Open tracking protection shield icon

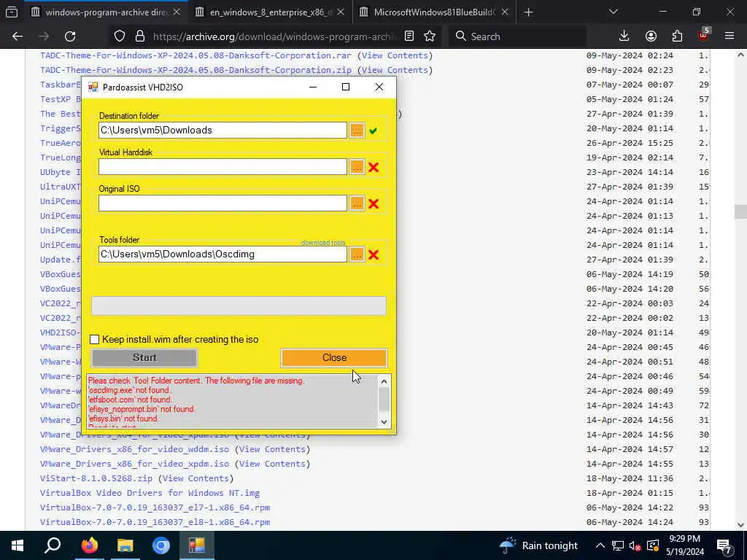tap(120, 36)
